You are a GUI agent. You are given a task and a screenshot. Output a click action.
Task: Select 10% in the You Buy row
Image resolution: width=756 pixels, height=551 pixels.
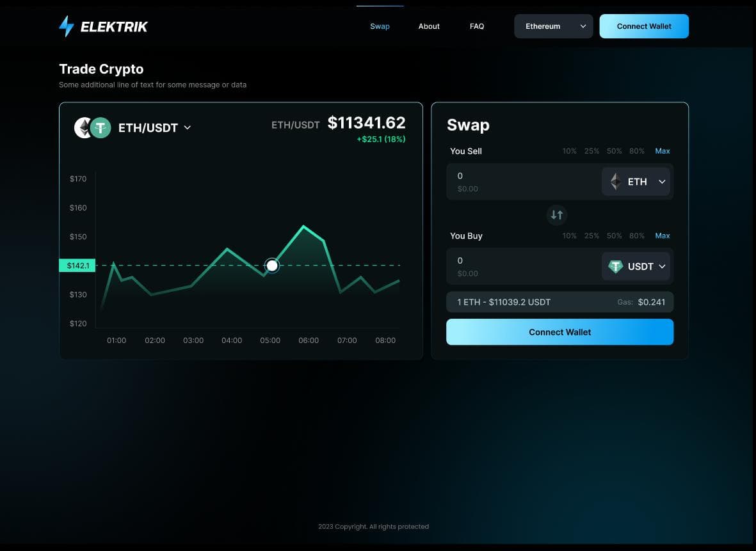[x=570, y=236]
